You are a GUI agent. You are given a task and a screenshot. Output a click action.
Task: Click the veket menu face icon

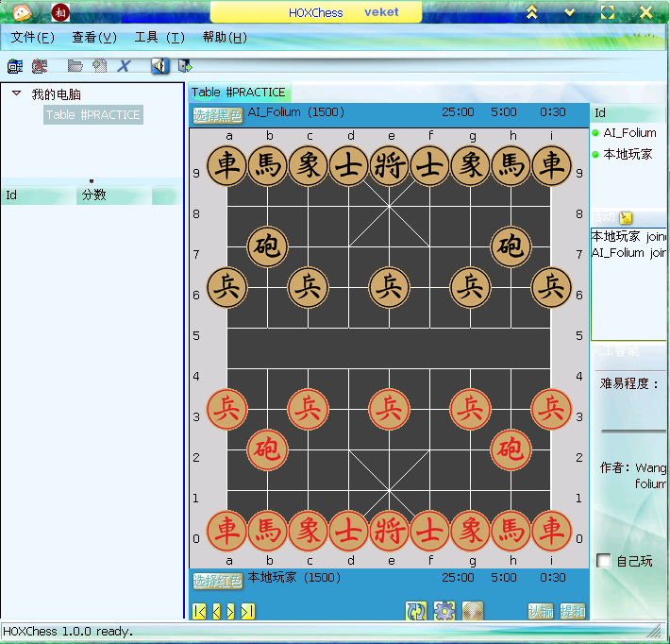(22, 12)
